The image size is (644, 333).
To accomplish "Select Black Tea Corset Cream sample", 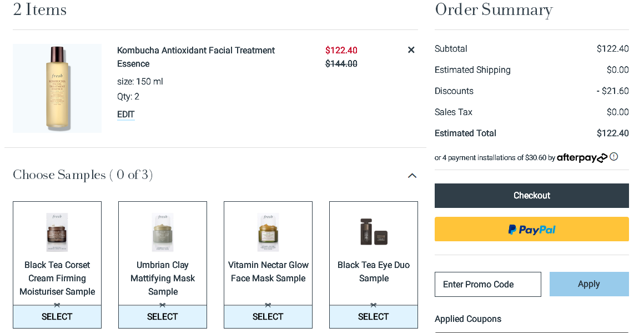I will (x=57, y=316).
